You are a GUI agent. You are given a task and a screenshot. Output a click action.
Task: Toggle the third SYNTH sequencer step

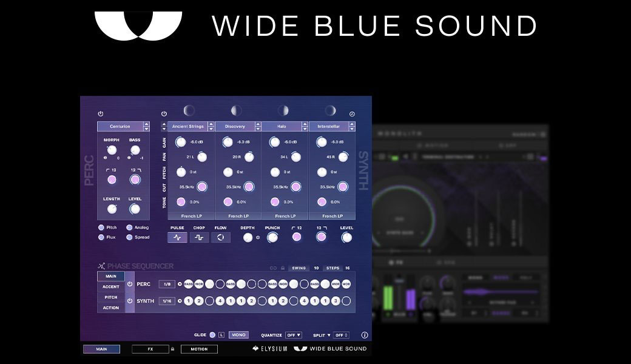tap(209, 301)
